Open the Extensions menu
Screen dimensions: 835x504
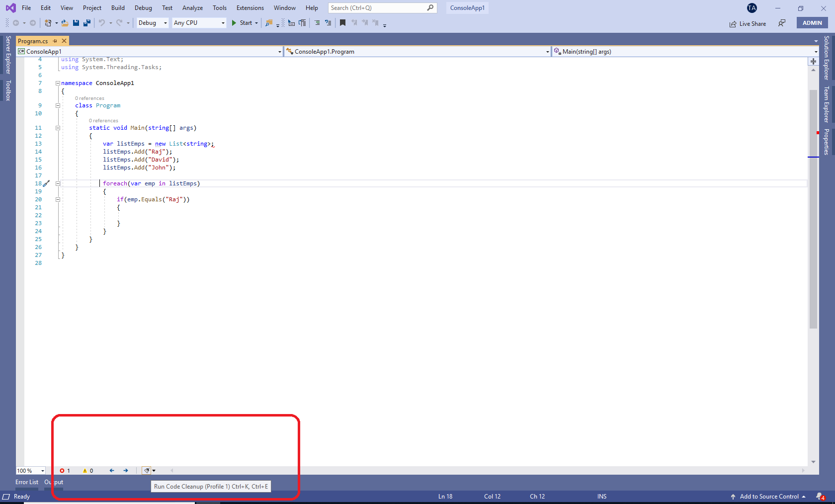click(x=250, y=8)
